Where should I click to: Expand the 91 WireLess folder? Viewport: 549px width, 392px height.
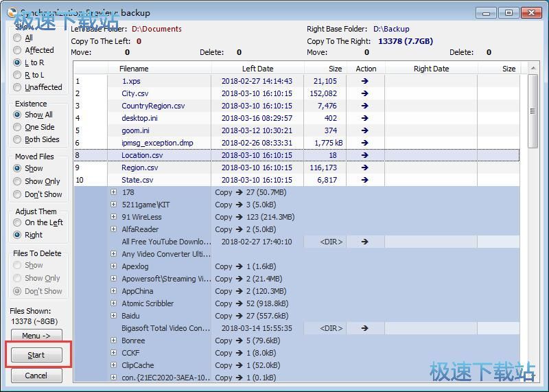[114, 217]
